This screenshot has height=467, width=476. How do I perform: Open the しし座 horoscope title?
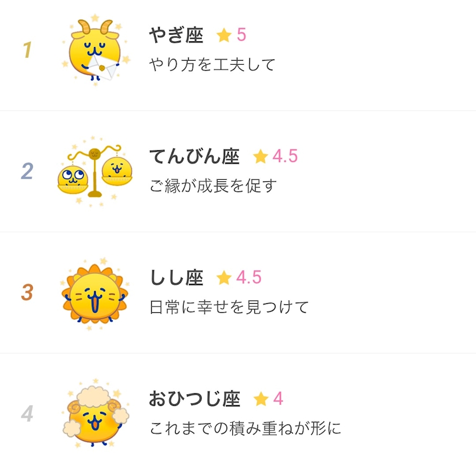pos(177,278)
